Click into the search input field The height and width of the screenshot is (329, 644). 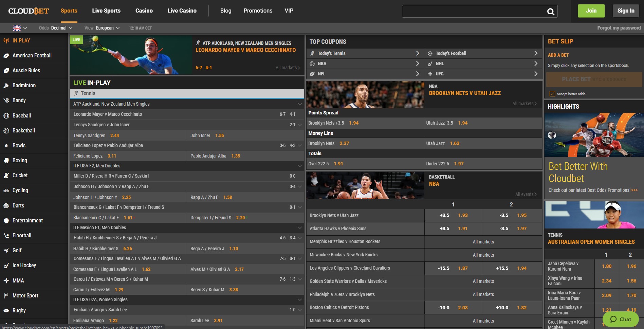474,12
